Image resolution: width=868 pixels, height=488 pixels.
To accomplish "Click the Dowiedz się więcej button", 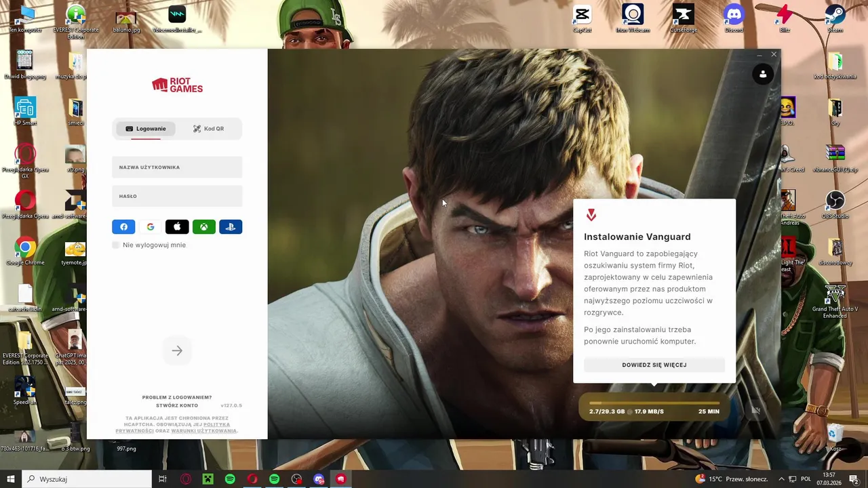I will click(654, 365).
